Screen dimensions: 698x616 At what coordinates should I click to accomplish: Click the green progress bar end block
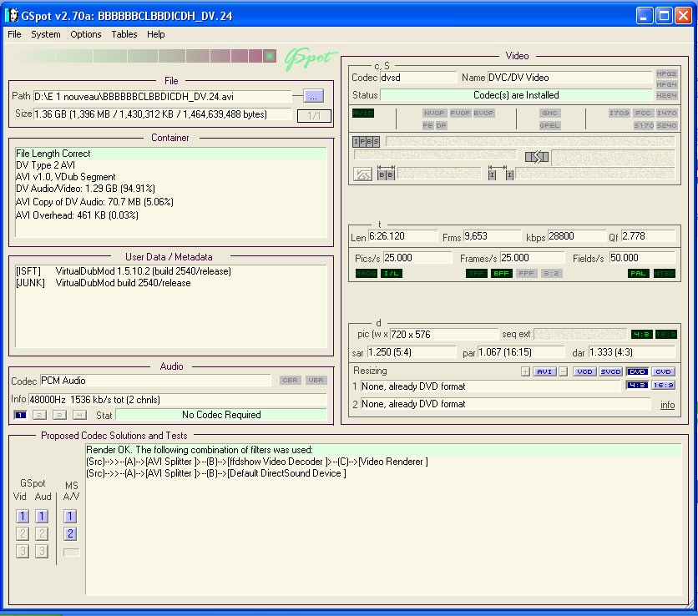270,56
